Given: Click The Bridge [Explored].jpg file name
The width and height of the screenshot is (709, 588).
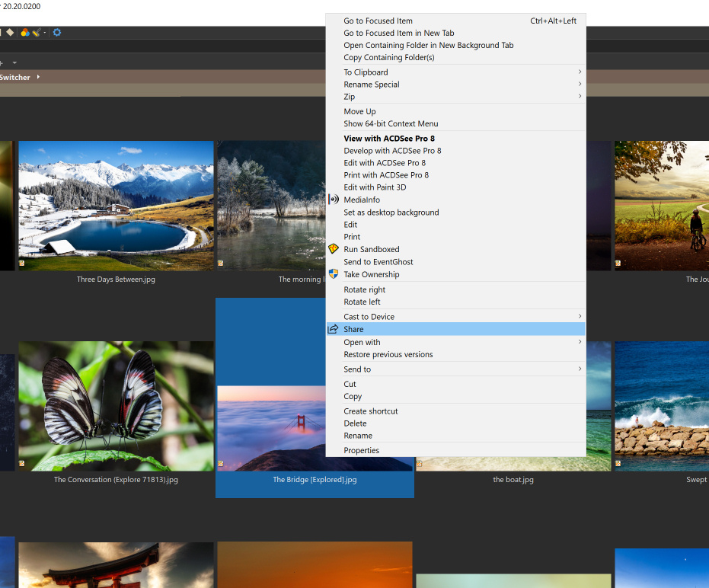Looking at the screenshot, I should coord(315,480).
